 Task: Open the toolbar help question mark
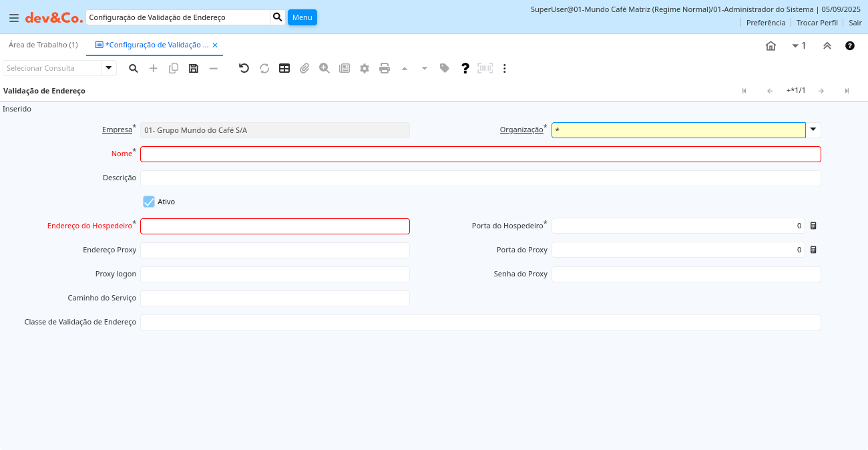(465, 68)
